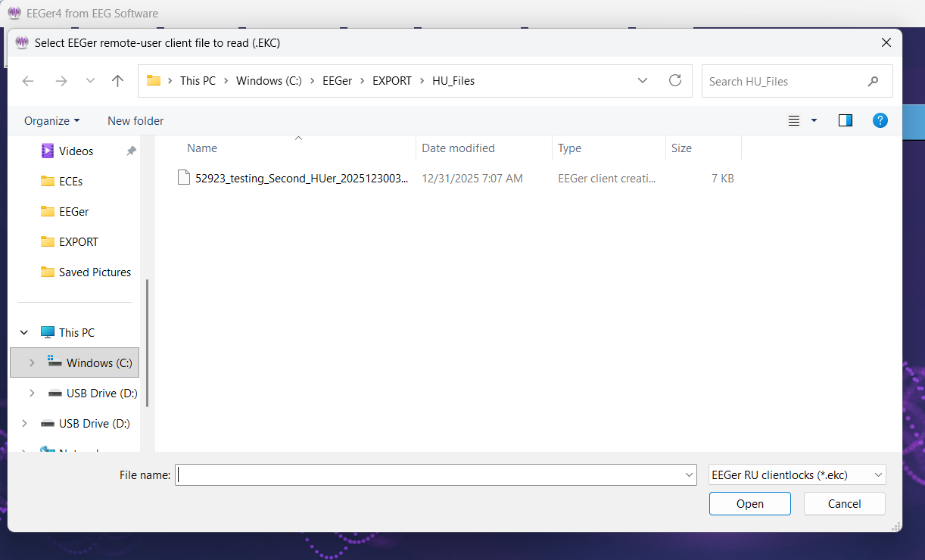This screenshot has height=560, width=925.
Task: Expand nested USB Drive (D:) node
Action: 32,393
